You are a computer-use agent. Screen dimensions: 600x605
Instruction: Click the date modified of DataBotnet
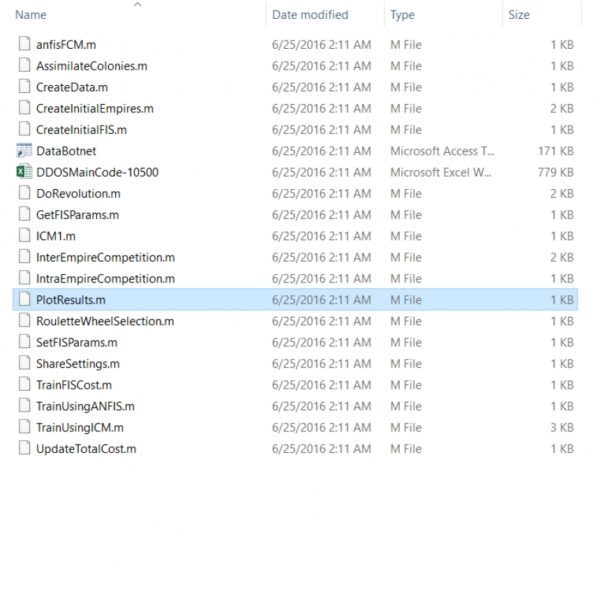(x=321, y=151)
